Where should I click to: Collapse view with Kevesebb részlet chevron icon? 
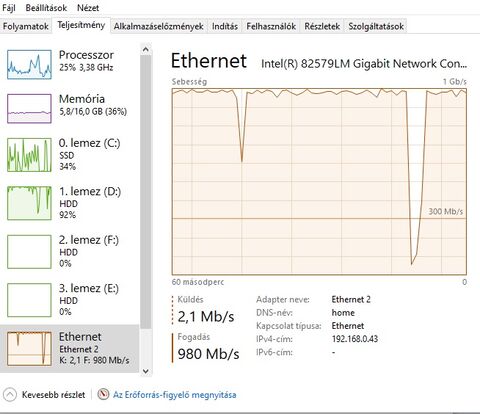click(10, 395)
